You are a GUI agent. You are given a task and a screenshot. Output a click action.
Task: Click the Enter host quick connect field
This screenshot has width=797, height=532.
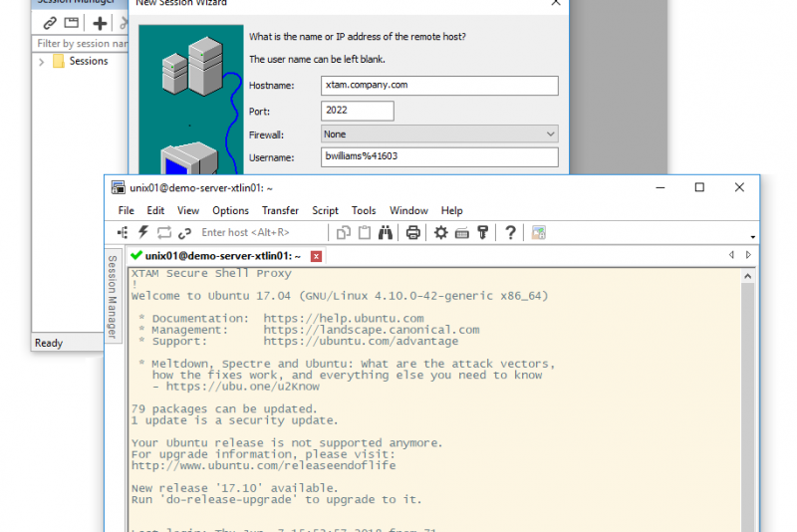coord(261,233)
